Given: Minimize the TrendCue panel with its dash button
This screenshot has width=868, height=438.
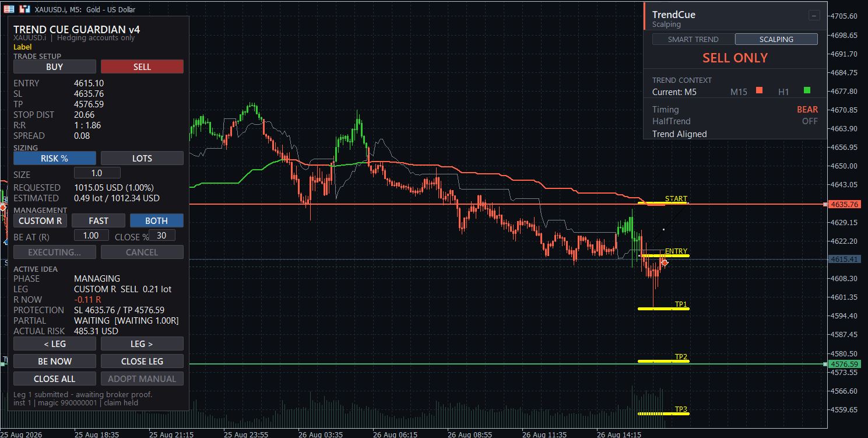Looking at the screenshot, I should coord(814,16).
